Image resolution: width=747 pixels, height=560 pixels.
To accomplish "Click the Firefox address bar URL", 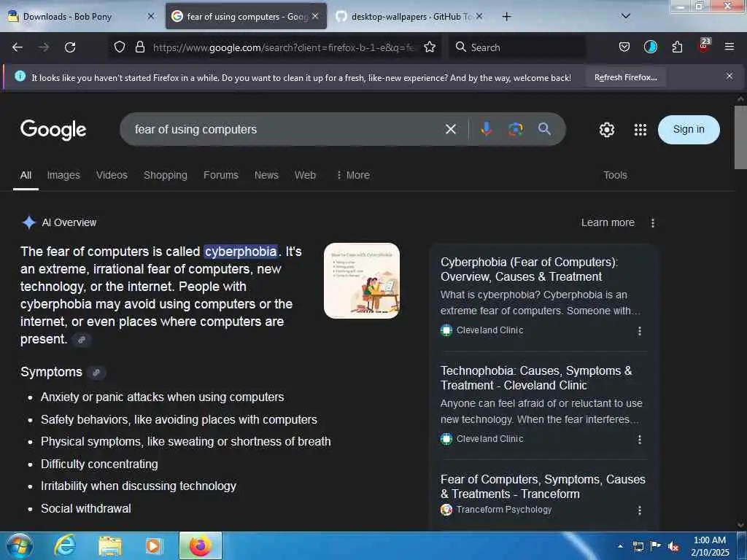I will 284,47.
